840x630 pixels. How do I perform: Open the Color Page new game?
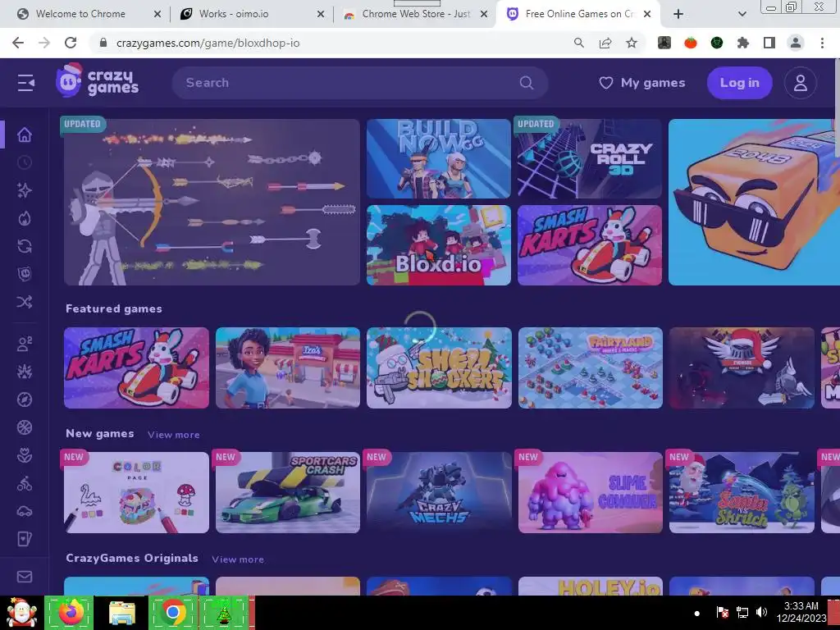136,492
